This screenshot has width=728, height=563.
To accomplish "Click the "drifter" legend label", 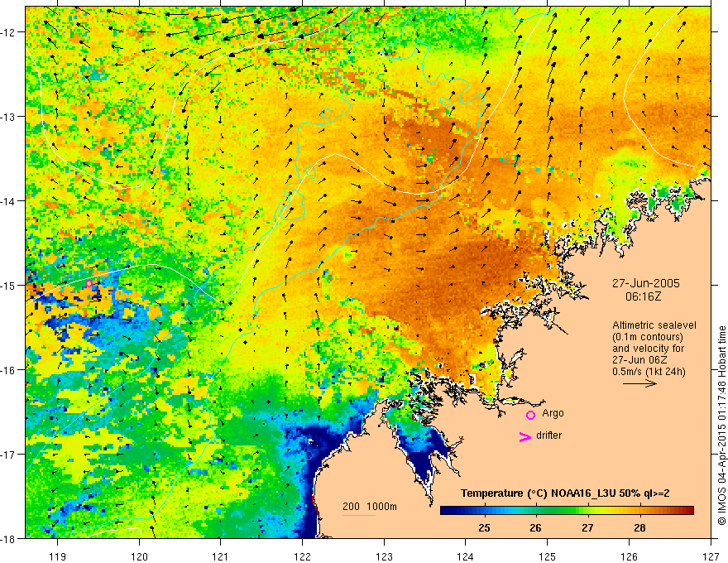I will 548,435.
